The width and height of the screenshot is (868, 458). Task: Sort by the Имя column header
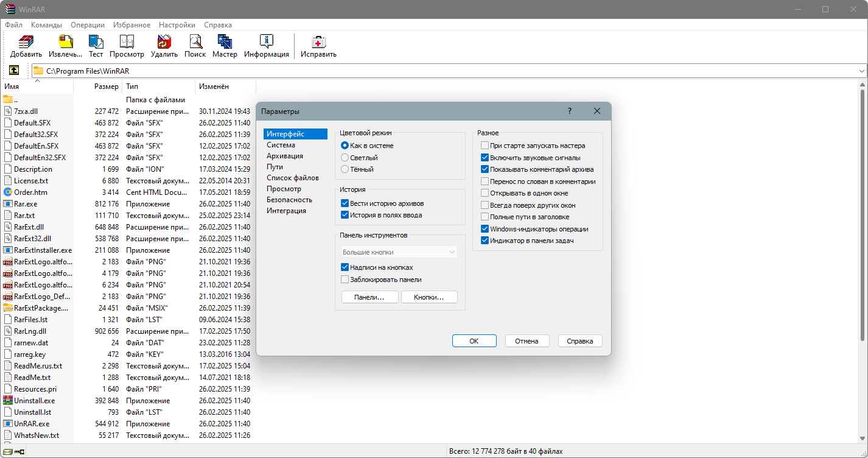coord(37,86)
